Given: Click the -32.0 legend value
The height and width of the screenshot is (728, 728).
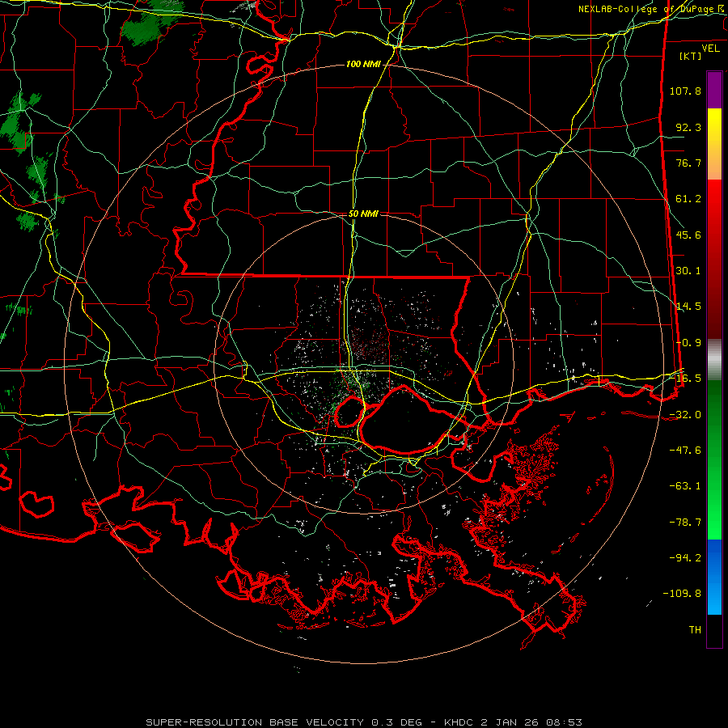Looking at the screenshot, I should pyautogui.click(x=685, y=415).
